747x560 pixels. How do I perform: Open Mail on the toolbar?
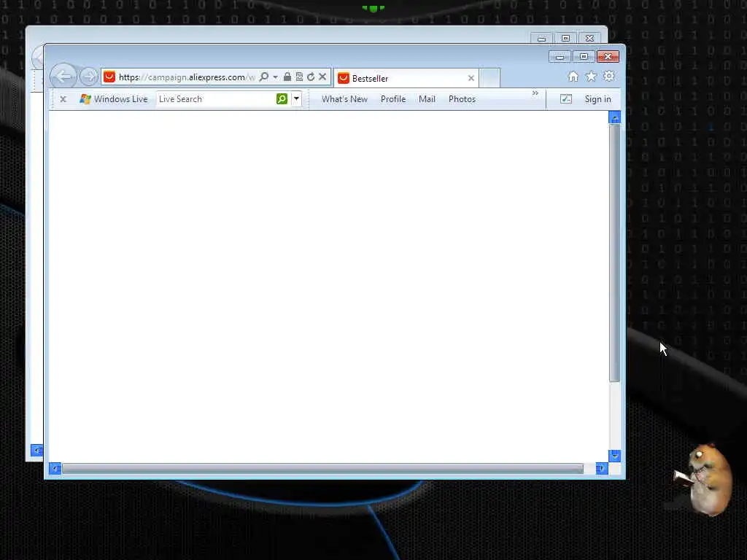pos(427,99)
